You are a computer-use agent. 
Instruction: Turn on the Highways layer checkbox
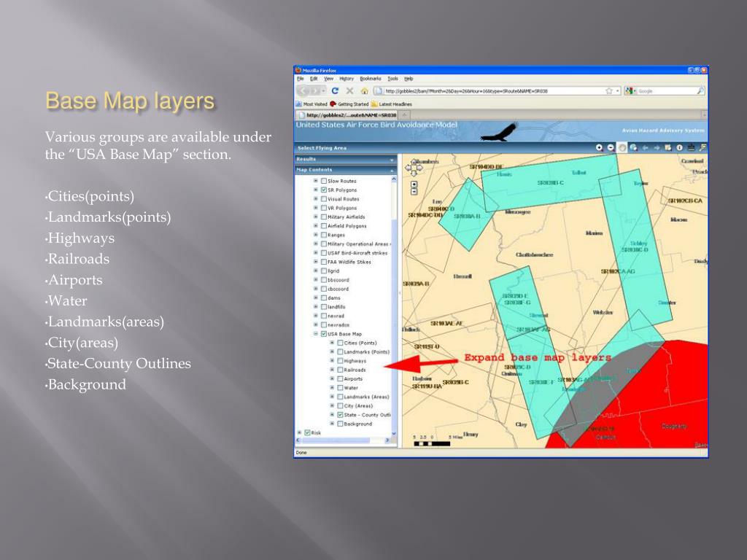pos(340,361)
